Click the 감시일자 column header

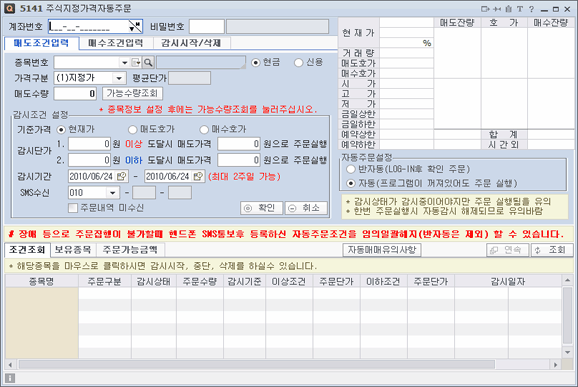[x=508, y=282]
